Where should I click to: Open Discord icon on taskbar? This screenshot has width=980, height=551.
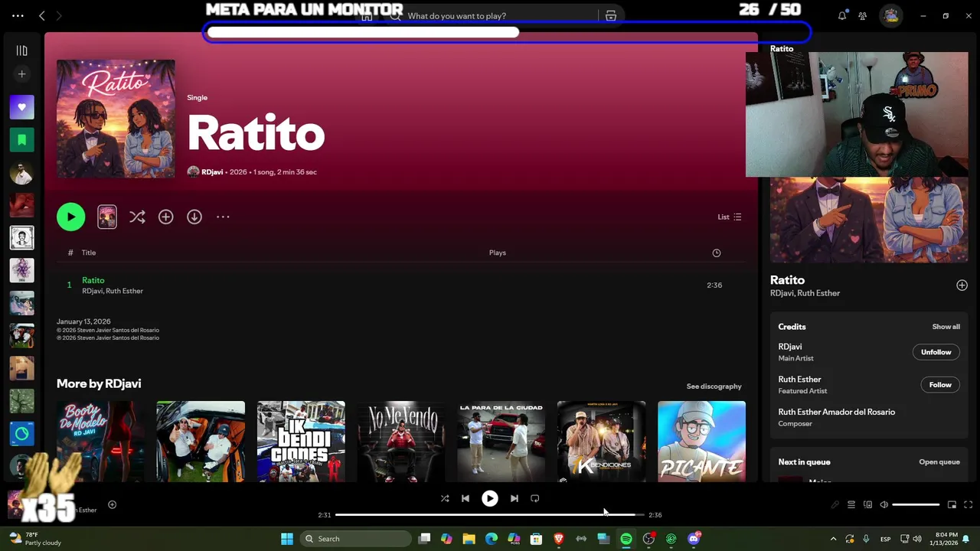(694, 539)
